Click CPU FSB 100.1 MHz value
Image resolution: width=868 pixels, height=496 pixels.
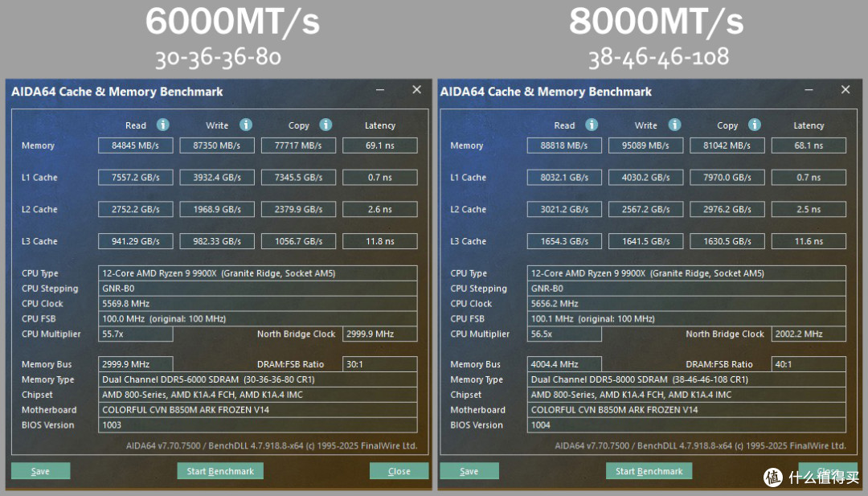[686, 319]
